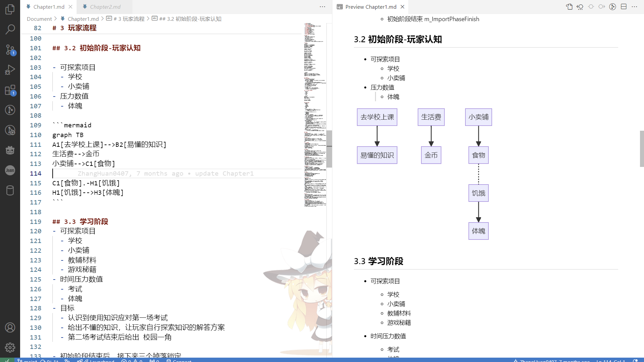Click the Open Source File icon in the preview toolbar
Viewport: 644px width, 362px height.
[569, 7]
